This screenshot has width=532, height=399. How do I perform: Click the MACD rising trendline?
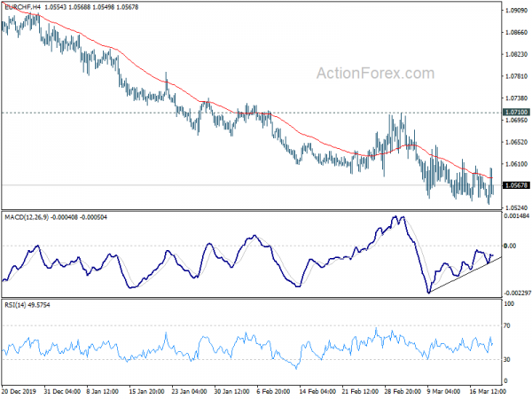(465, 275)
